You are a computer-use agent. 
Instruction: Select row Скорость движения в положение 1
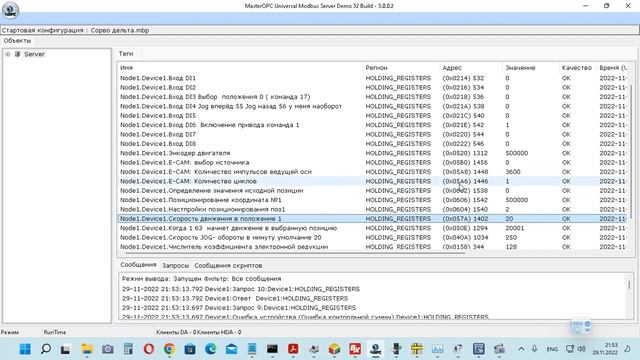coord(373,219)
